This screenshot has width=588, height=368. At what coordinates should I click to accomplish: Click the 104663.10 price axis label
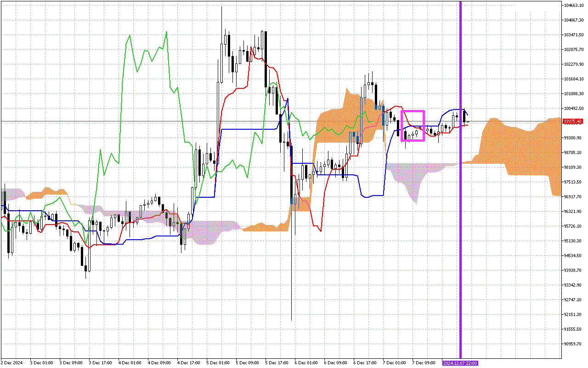[574, 6]
